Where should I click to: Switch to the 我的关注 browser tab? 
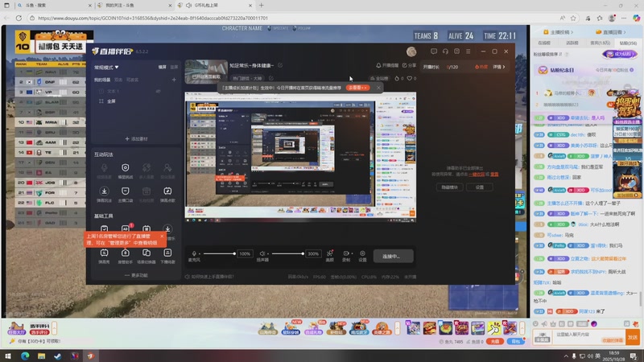pos(134,6)
